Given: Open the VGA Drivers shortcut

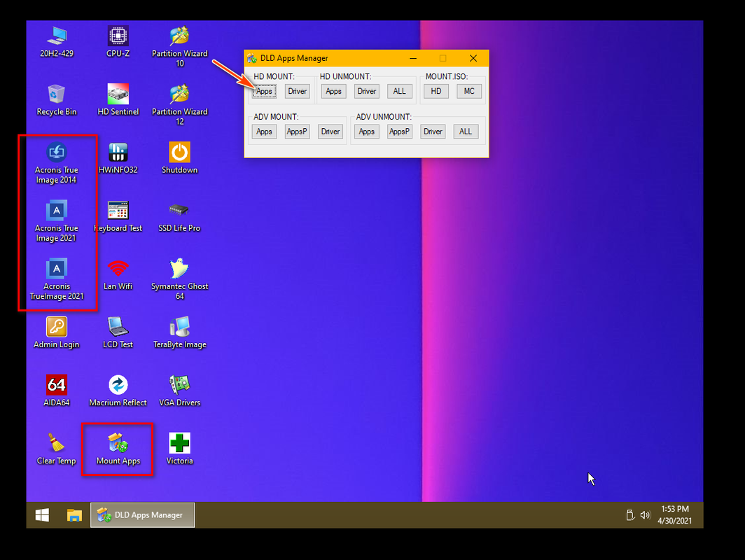Looking at the screenshot, I should (x=179, y=391).
